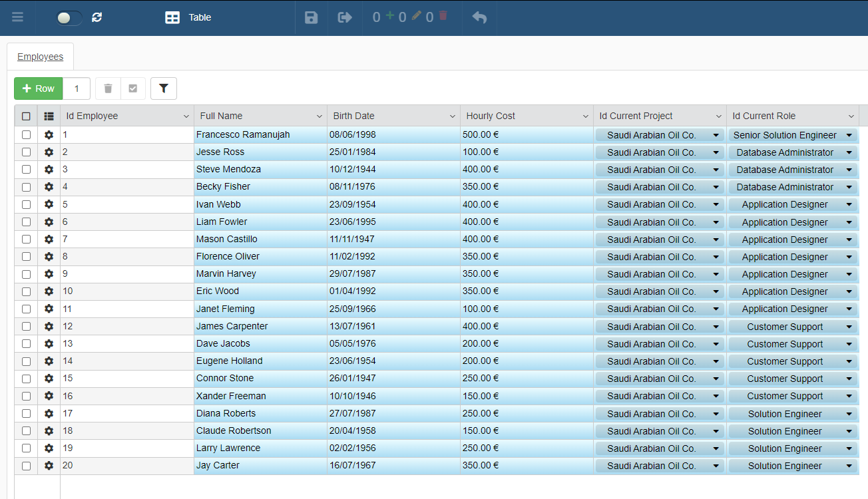Click the green Row add button
868x499 pixels.
[39, 88]
